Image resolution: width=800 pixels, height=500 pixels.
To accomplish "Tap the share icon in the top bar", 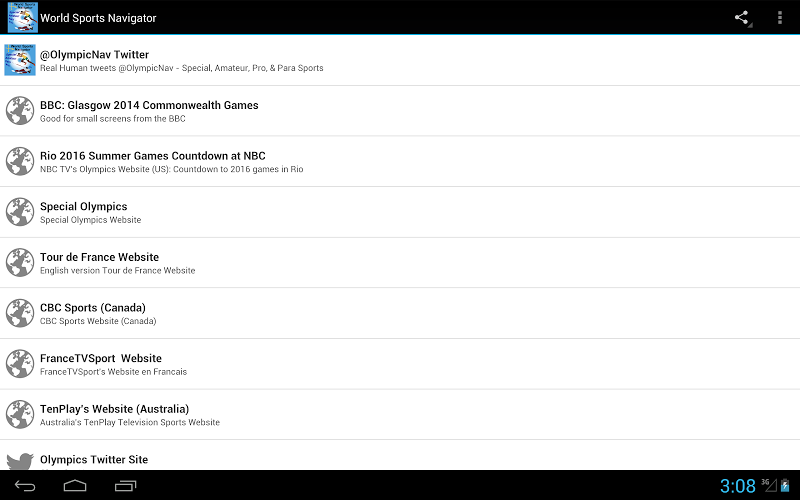I will pos(742,18).
